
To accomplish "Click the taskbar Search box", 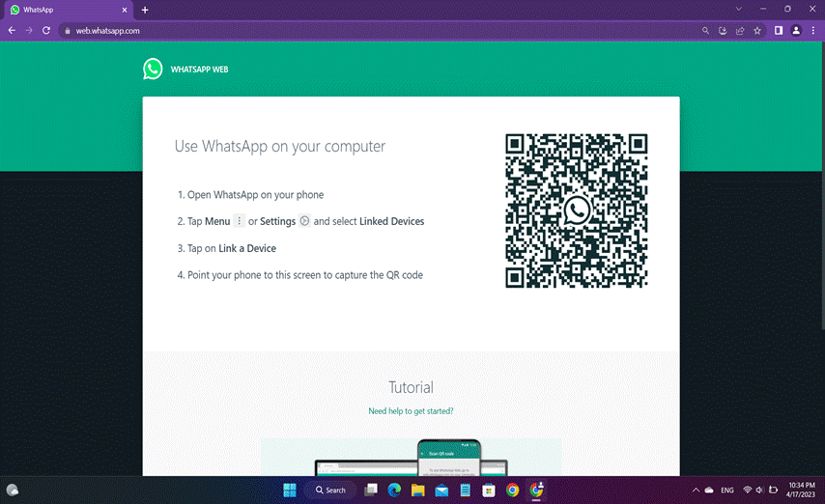I will pyautogui.click(x=330, y=490).
